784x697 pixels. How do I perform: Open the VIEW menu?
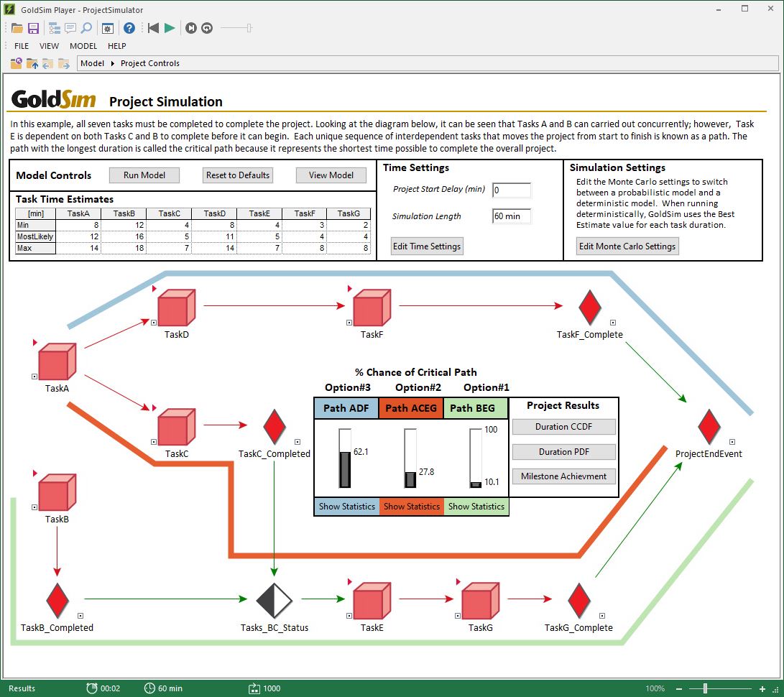pos(49,45)
